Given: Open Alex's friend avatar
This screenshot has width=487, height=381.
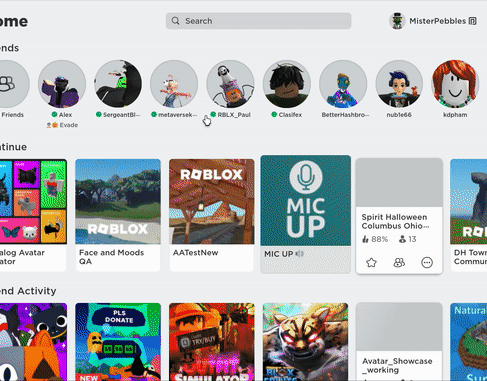Looking at the screenshot, I should pyautogui.click(x=62, y=84).
